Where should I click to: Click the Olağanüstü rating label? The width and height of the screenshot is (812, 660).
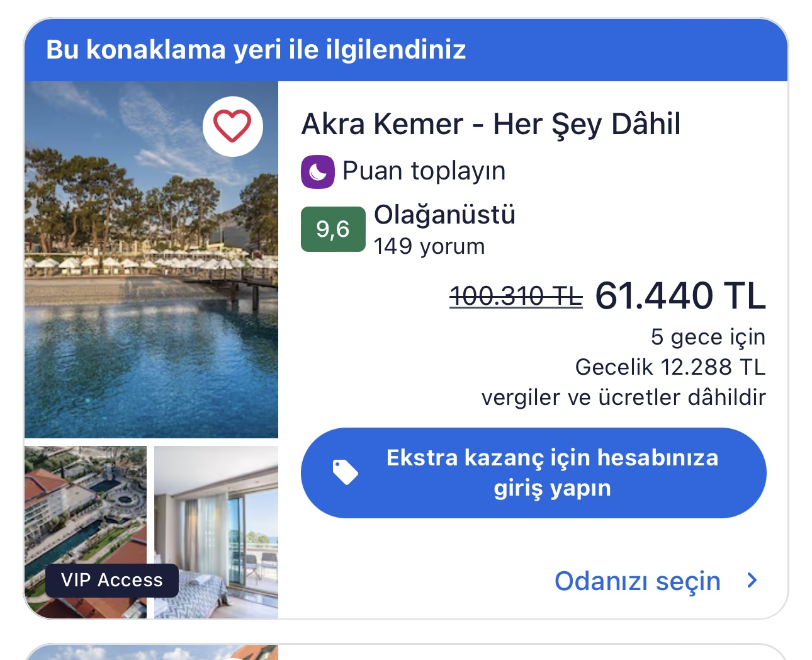[x=444, y=215]
